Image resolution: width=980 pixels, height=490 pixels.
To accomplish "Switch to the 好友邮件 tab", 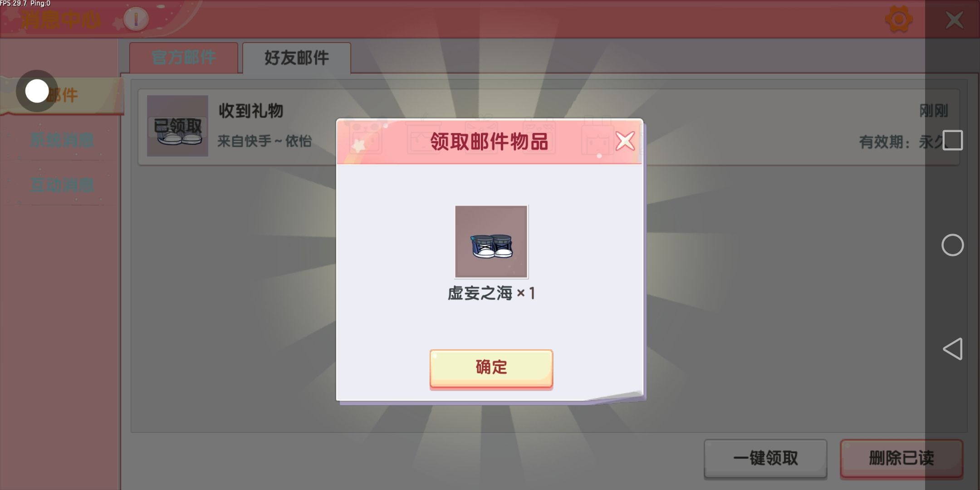I will 297,58.
